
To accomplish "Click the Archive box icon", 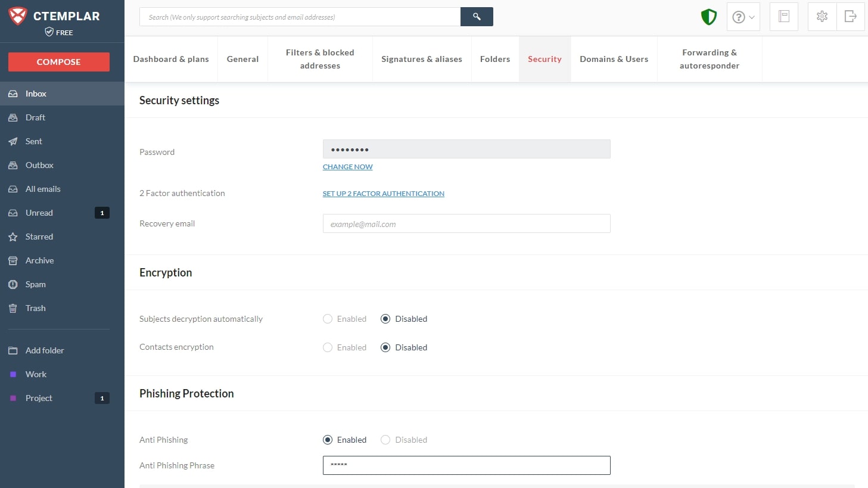I will tap(13, 260).
